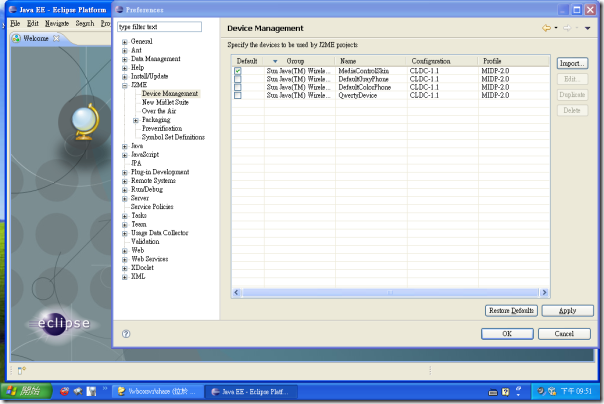Select the QwertyDevice name cell

point(357,95)
